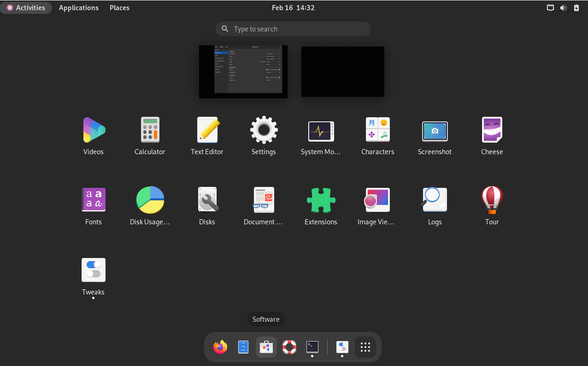Launch Document Viewer
The image size is (588, 366).
(264, 200)
